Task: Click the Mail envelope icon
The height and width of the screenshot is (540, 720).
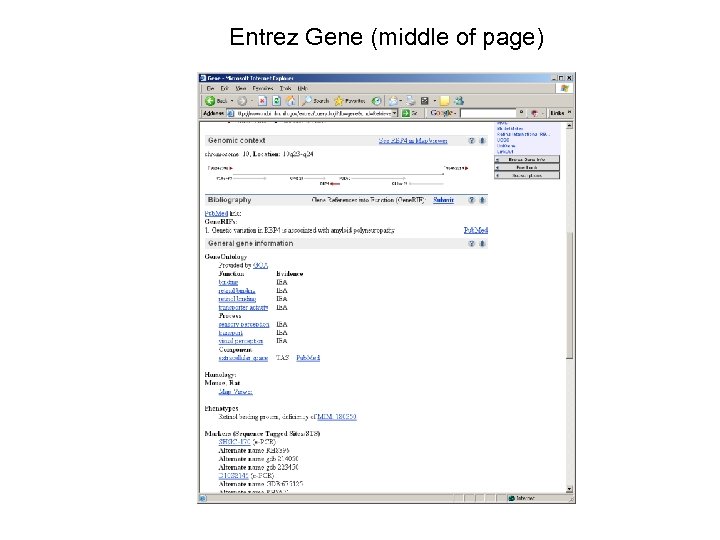Action: [x=393, y=101]
